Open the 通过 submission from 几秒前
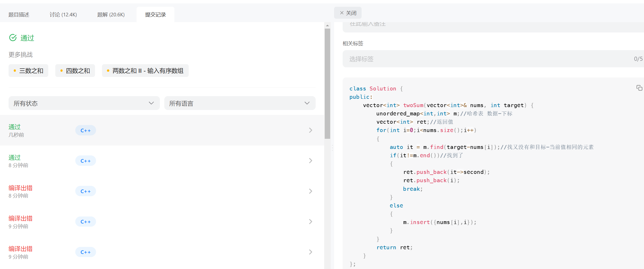This screenshot has width=644, height=269. coord(162,130)
